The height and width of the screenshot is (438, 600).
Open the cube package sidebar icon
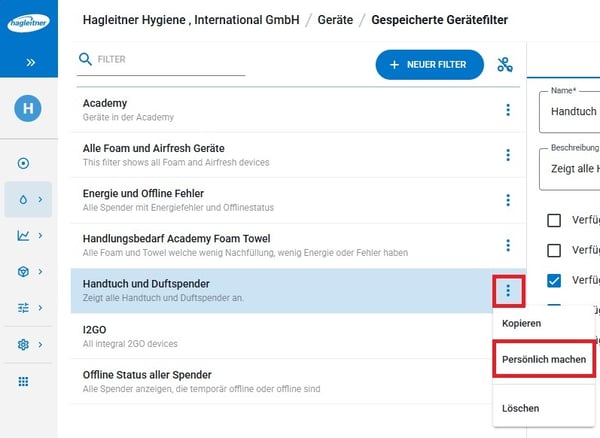pyautogui.click(x=23, y=272)
